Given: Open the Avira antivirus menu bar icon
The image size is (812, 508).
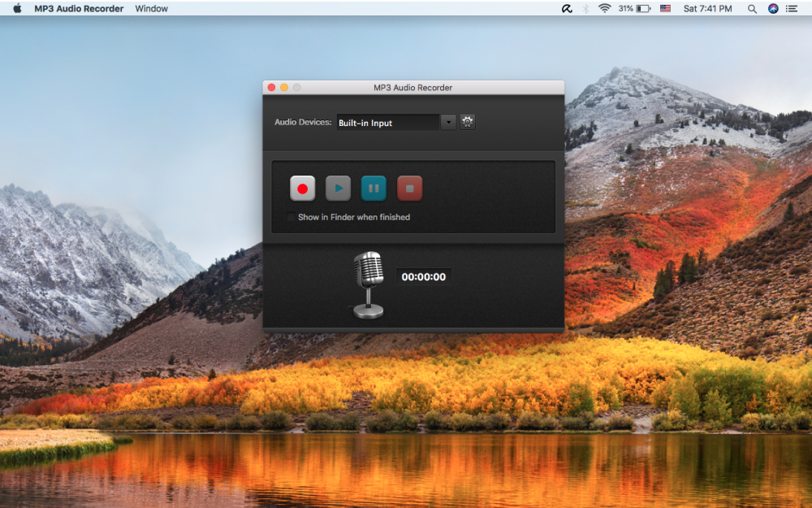Looking at the screenshot, I should click(x=568, y=8).
